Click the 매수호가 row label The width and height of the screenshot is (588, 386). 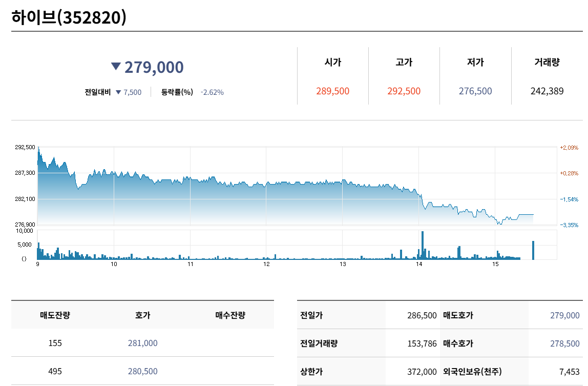[x=458, y=343]
